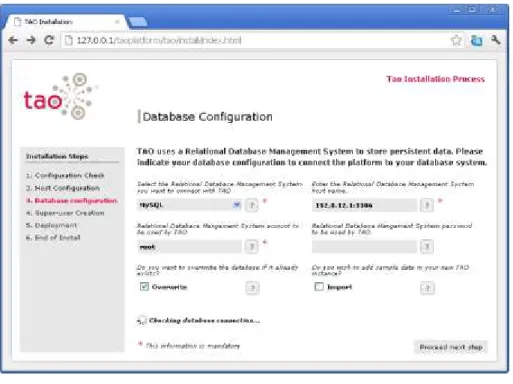Select step 3 Database configuration
Screen dimensions: 513x384
[x=72, y=201]
